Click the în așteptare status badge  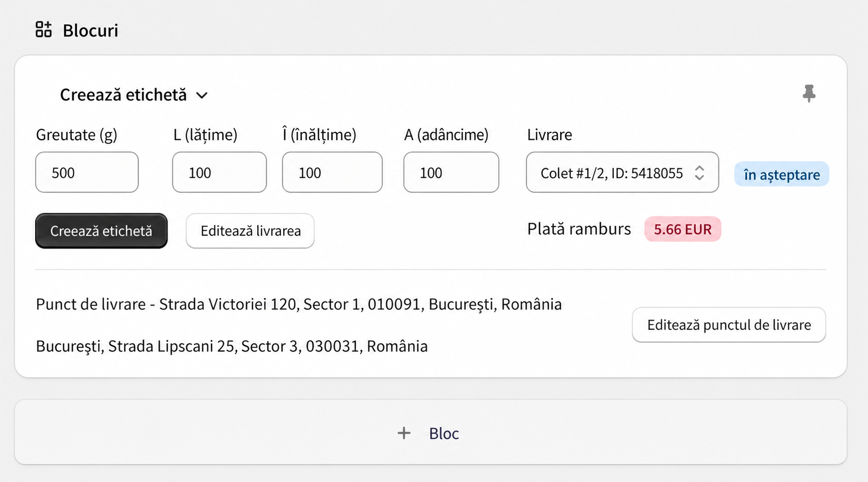pos(781,174)
